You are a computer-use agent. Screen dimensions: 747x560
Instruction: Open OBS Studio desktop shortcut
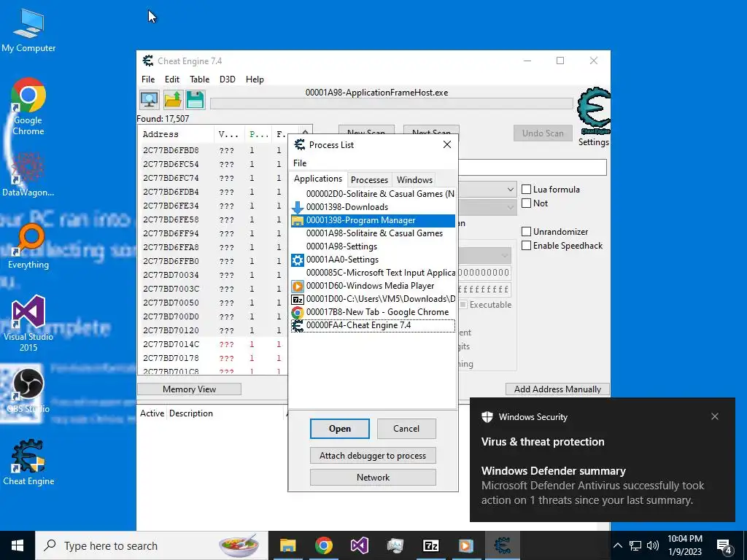28,391
